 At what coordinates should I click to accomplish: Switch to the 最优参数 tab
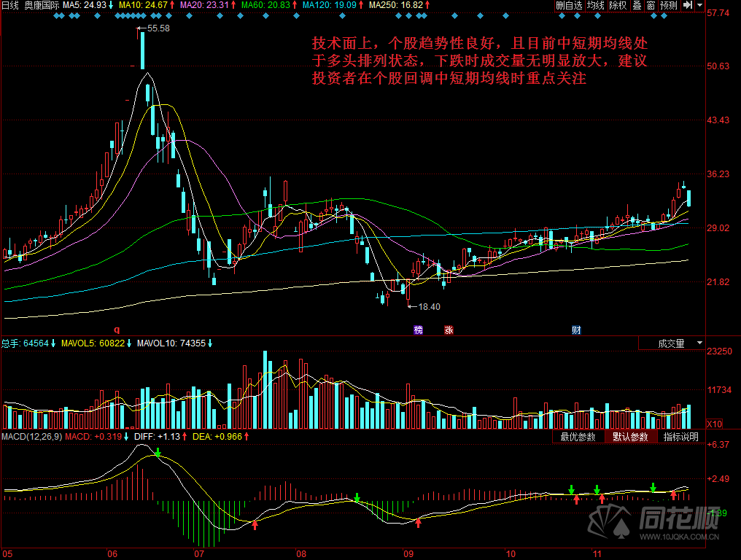click(578, 437)
